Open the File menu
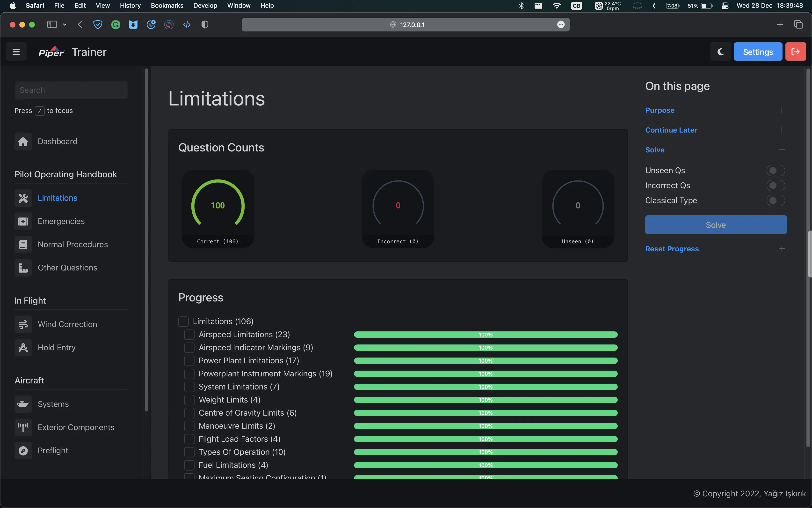The image size is (812, 508). pyautogui.click(x=59, y=6)
